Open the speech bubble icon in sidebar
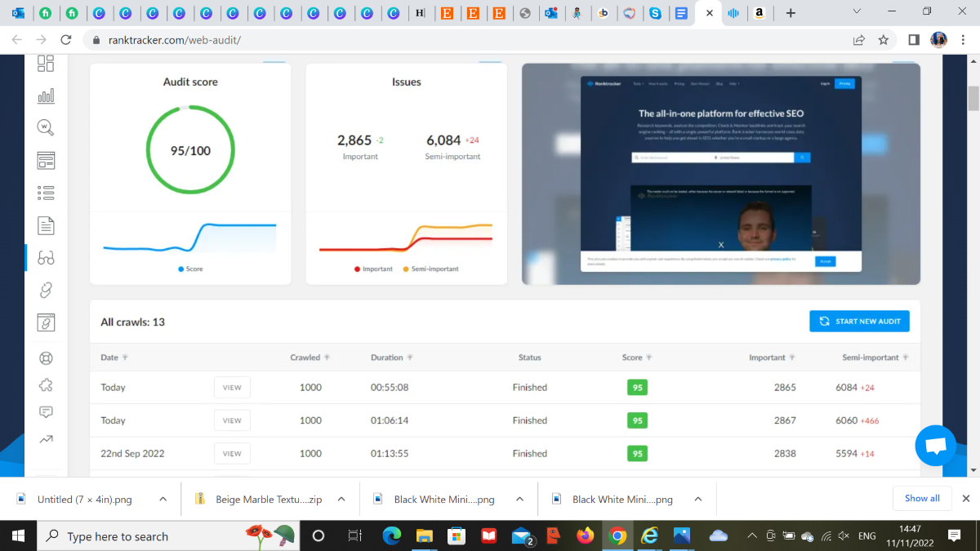Viewport: 980px width, 551px height. click(x=46, y=412)
